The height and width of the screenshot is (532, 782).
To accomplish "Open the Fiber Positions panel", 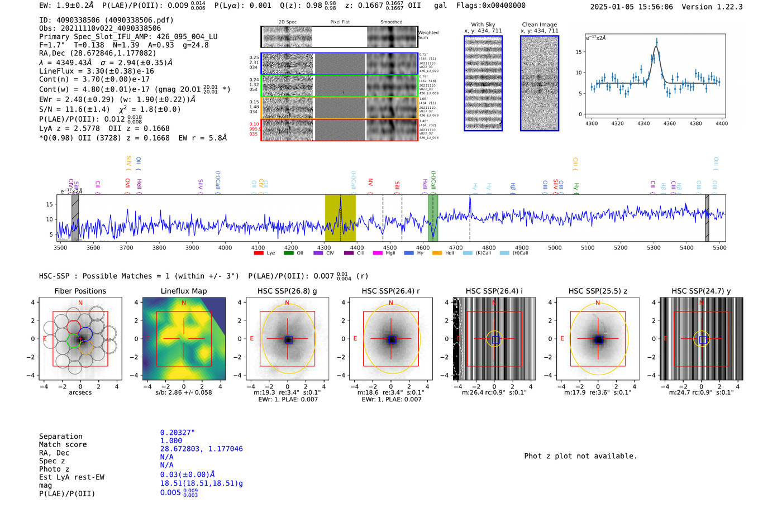I will click(x=80, y=339).
